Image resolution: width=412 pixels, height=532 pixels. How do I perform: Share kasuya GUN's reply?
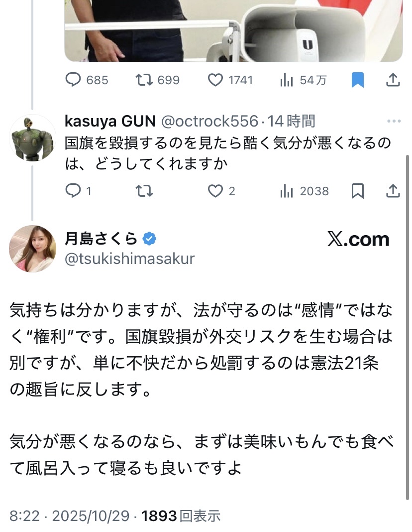pyautogui.click(x=393, y=191)
